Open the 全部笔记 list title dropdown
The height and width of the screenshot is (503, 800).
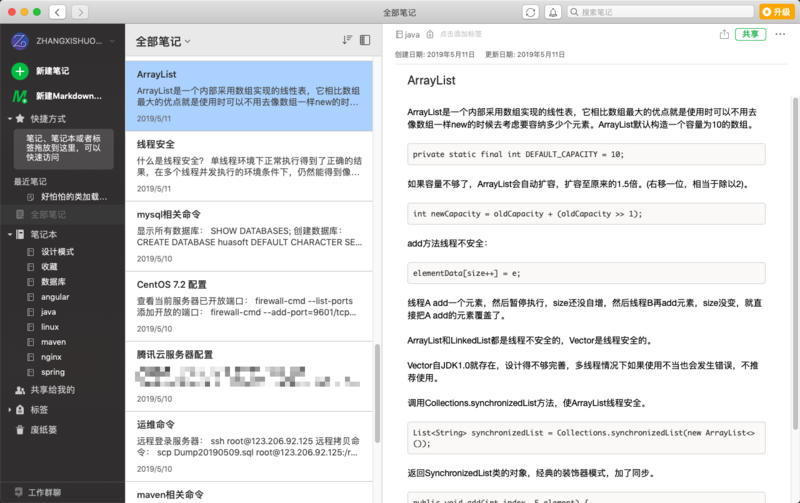pyautogui.click(x=163, y=41)
